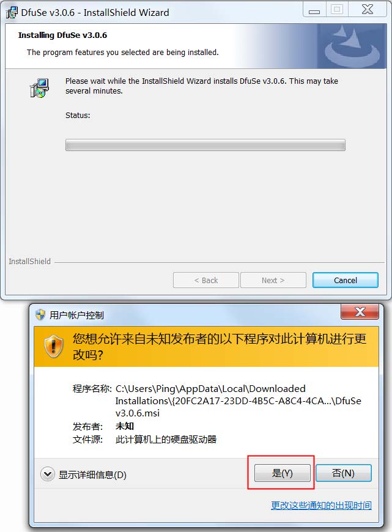The image size is (392, 532).
Task: Click the installer computer-and-disc icon
Action: tap(39, 88)
